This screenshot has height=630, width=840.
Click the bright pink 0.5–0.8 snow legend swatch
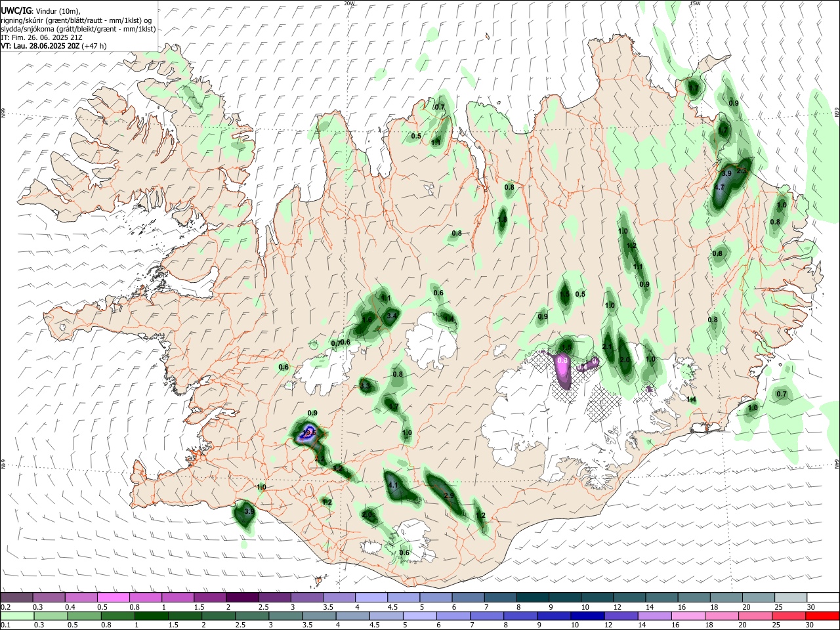coord(113,597)
